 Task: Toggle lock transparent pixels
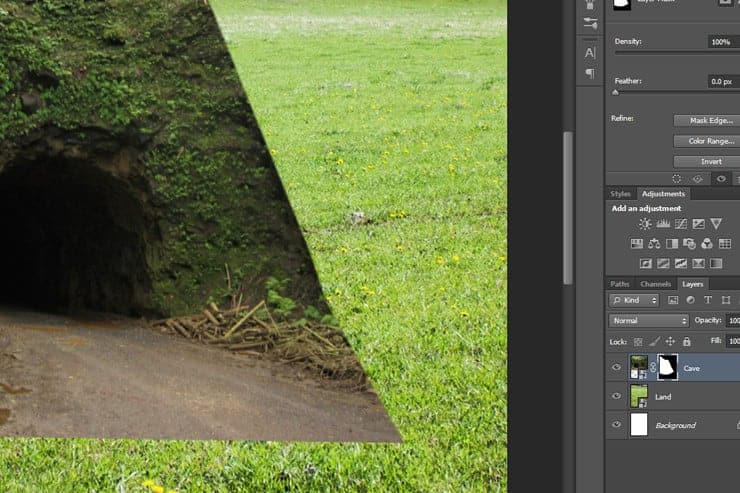tap(638, 342)
